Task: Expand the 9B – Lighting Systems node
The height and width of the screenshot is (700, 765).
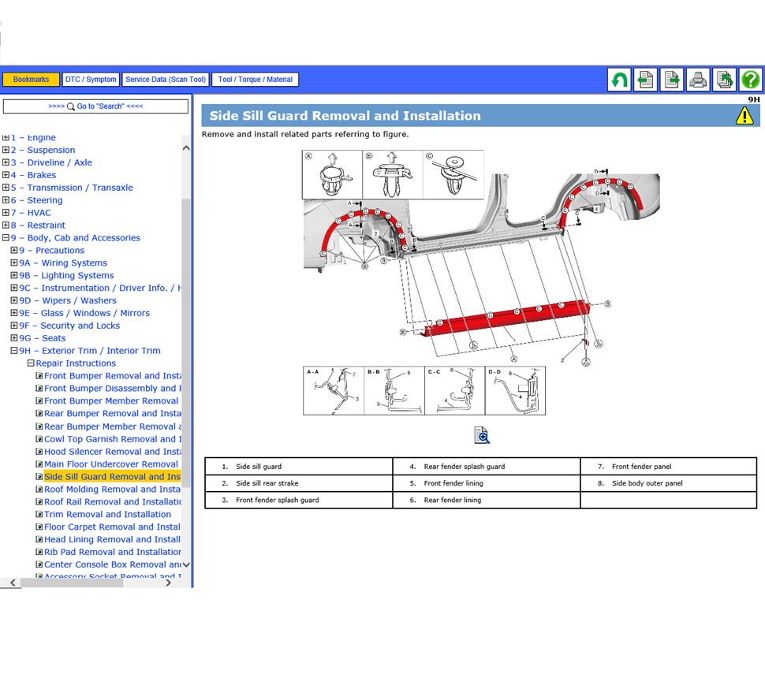Action: click(14, 275)
